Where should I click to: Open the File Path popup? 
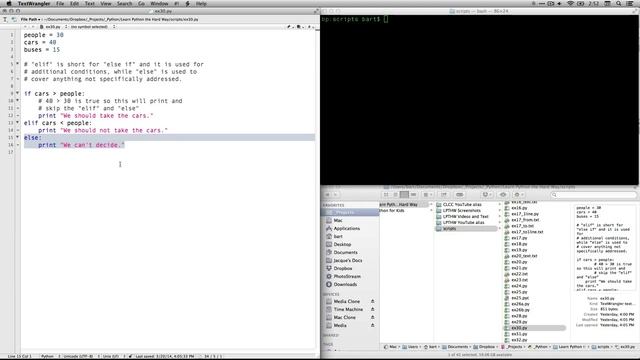(31, 19)
